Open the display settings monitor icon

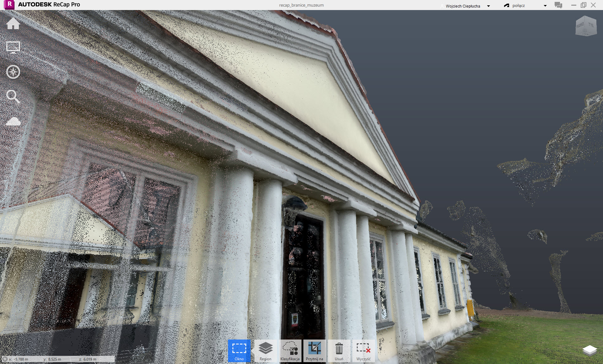pos(13,48)
